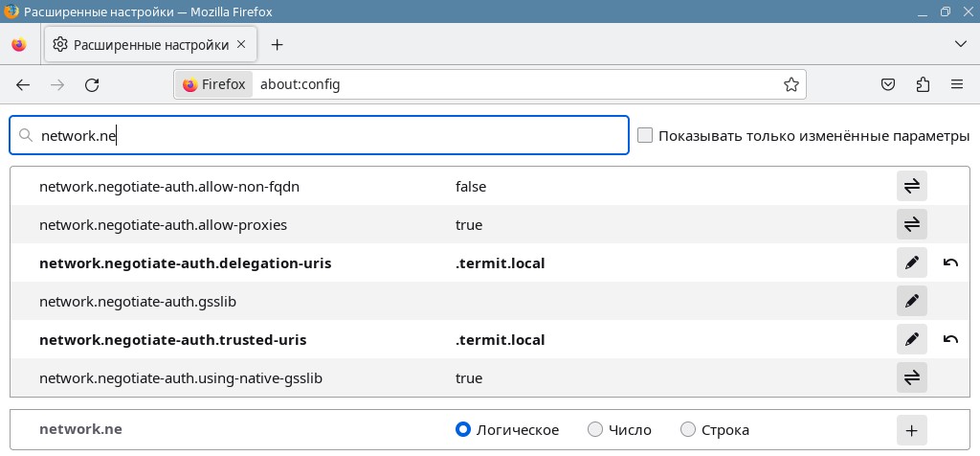
Task: Click network.negotiate-auth.gsslib preference name
Action: click(138, 302)
